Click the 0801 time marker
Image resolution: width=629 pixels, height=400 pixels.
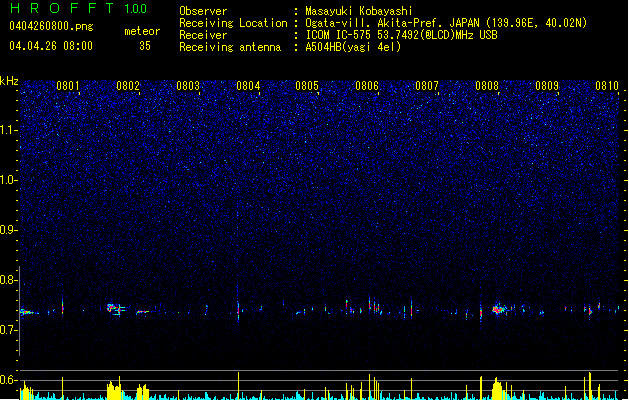pyautogui.click(x=67, y=85)
